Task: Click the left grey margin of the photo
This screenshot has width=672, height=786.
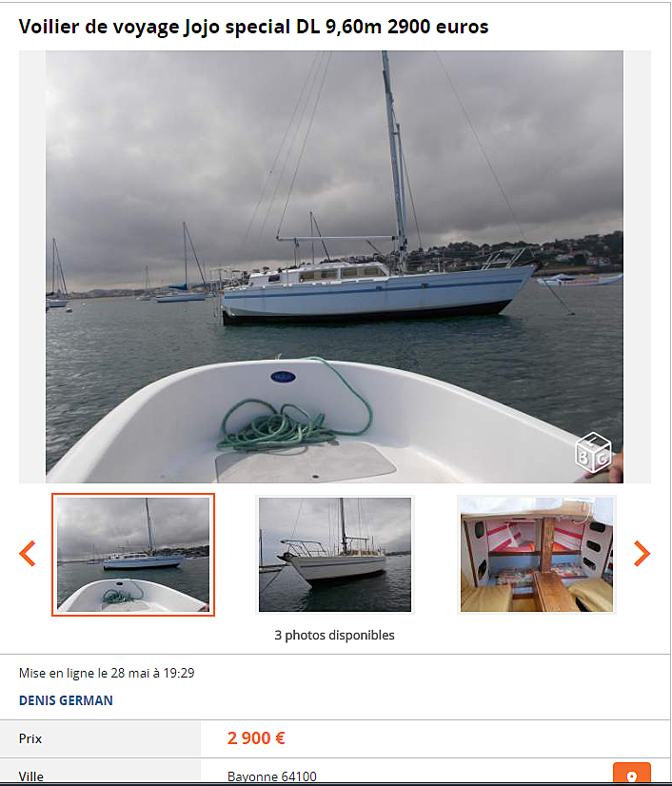Action: (x=32, y=266)
